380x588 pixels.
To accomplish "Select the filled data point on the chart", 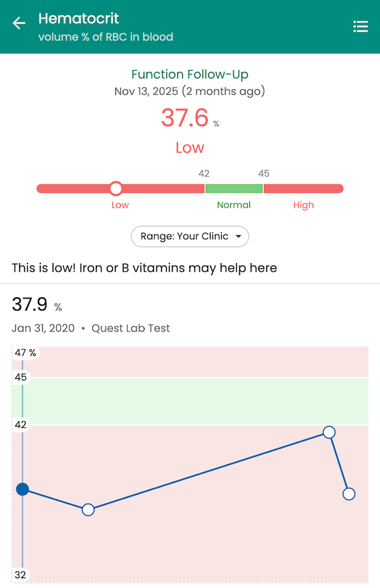I will tap(22, 489).
